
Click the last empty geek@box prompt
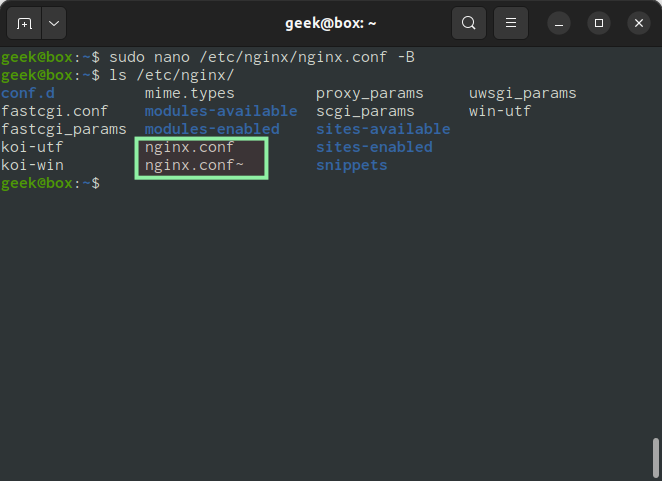tap(50, 183)
